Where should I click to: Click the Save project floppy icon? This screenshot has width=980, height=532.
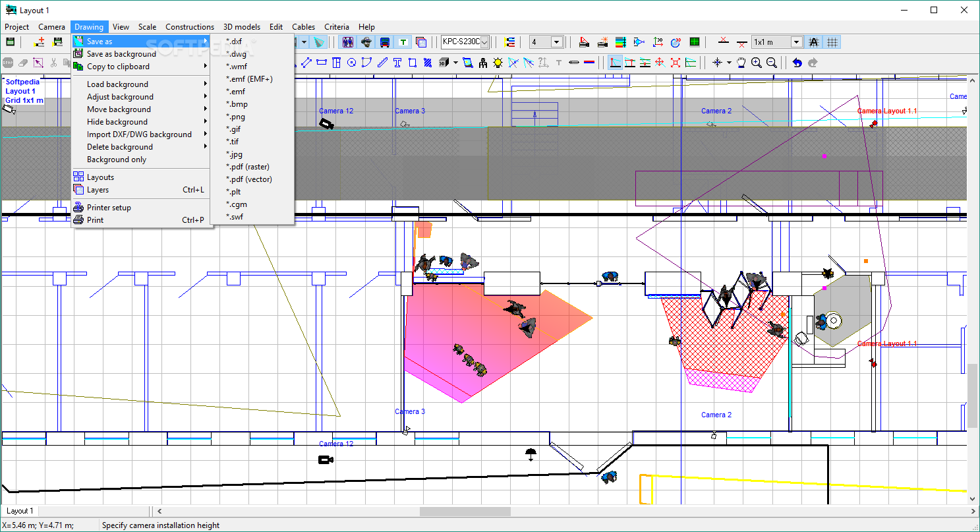pos(11,42)
